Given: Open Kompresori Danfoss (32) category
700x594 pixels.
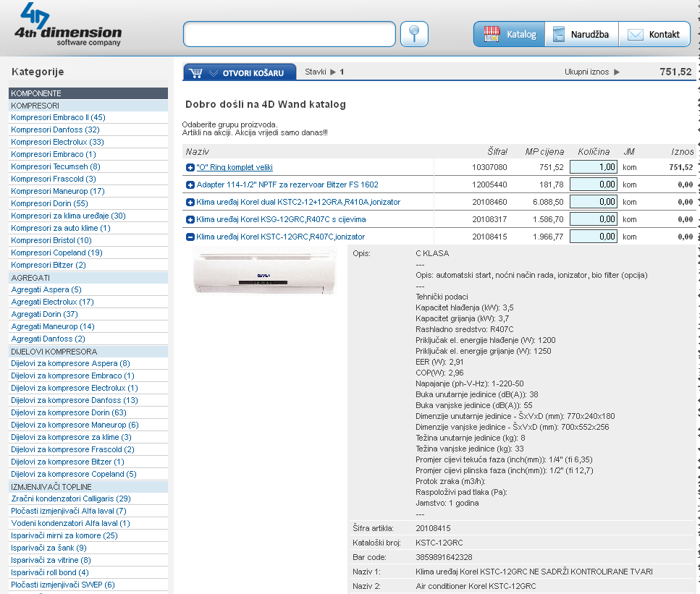Looking at the screenshot, I should point(55,130).
